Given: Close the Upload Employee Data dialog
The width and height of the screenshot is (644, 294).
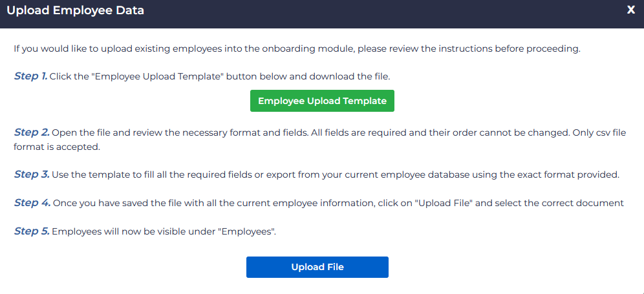Looking at the screenshot, I should click(630, 10).
